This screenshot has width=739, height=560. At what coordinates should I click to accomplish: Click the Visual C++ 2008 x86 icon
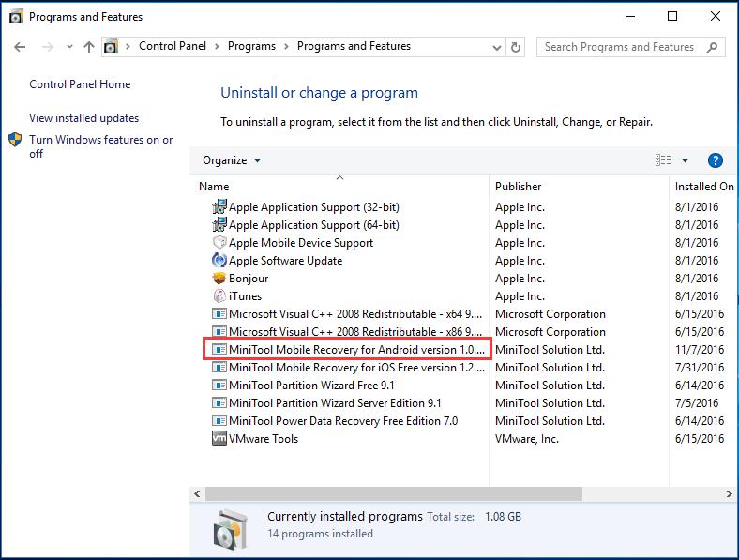click(x=219, y=332)
